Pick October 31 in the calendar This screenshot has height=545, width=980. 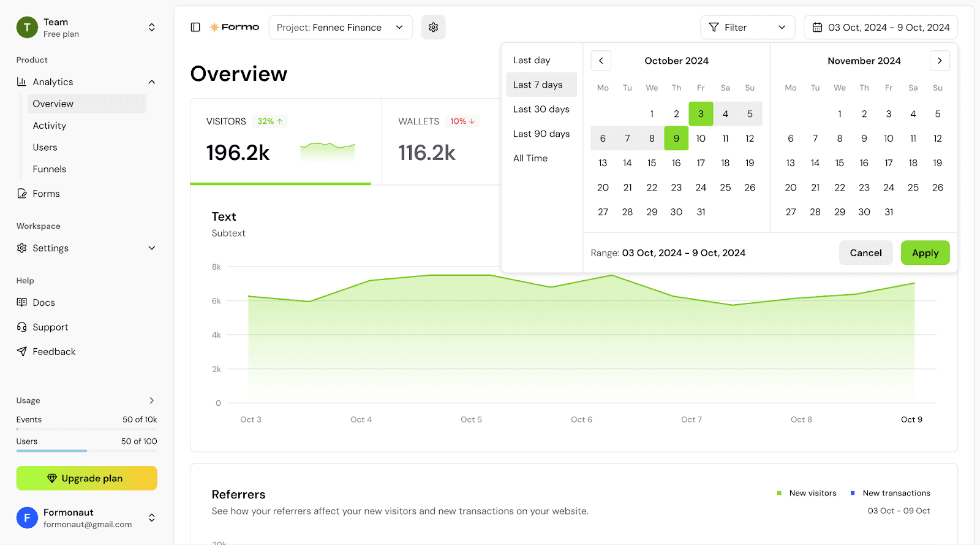tap(701, 212)
